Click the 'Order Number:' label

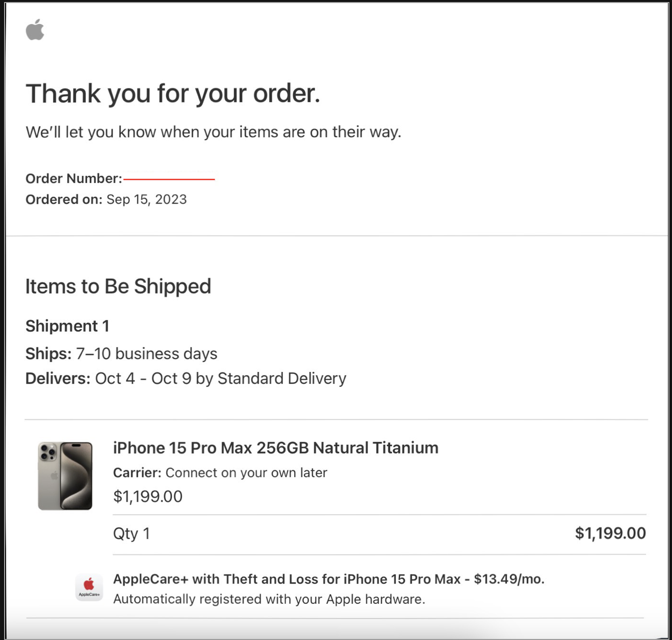pyautogui.click(x=74, y=178)
